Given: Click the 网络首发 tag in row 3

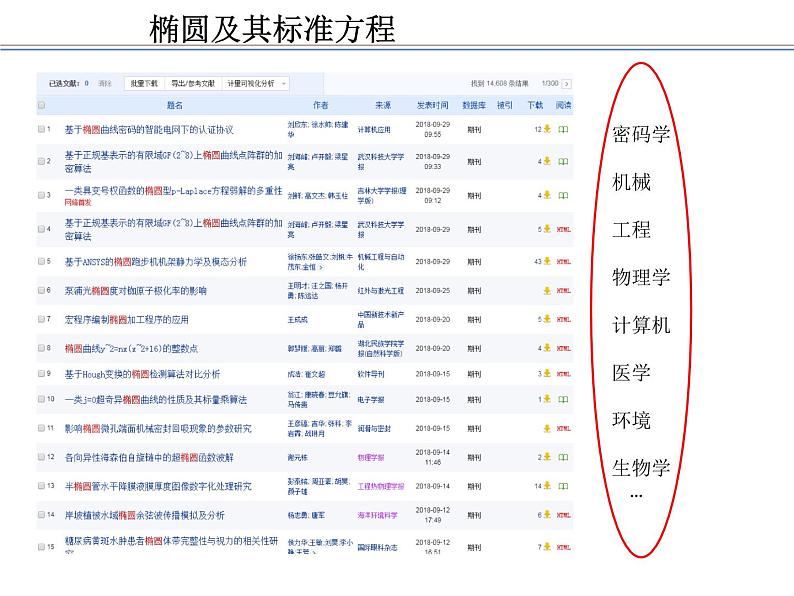Looking at the screenshot, I should click(78, 203).
